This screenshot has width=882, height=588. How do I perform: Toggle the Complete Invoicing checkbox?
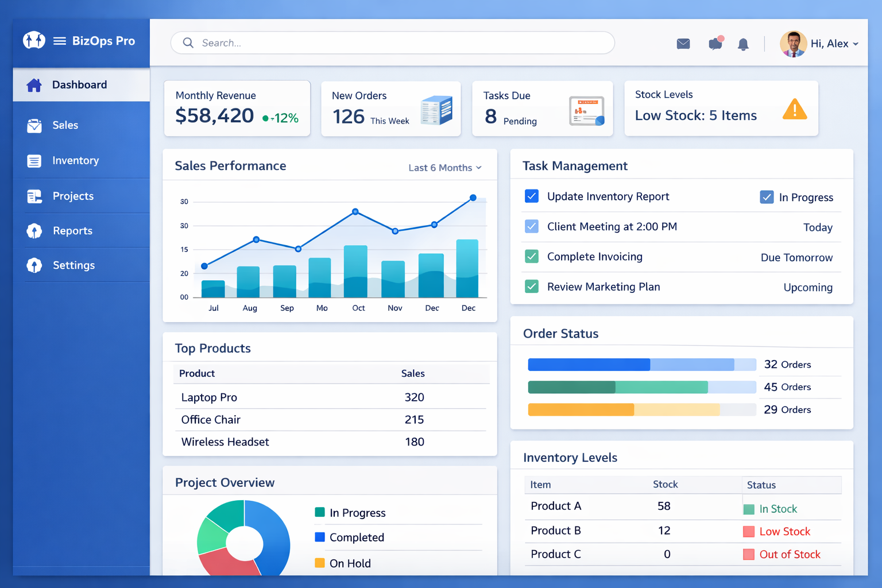click(x=531, y=257)
